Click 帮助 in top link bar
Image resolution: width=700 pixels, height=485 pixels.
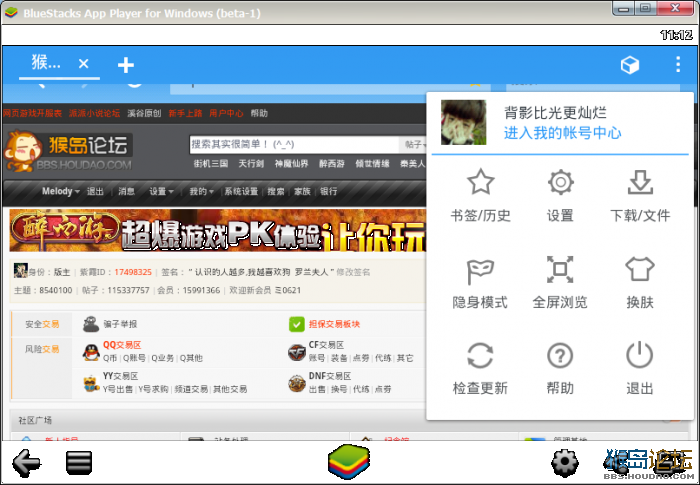[259, 113]
